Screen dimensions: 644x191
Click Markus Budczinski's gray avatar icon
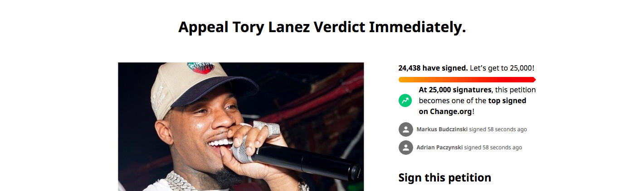pyautogui.click(x=405, y=129)
